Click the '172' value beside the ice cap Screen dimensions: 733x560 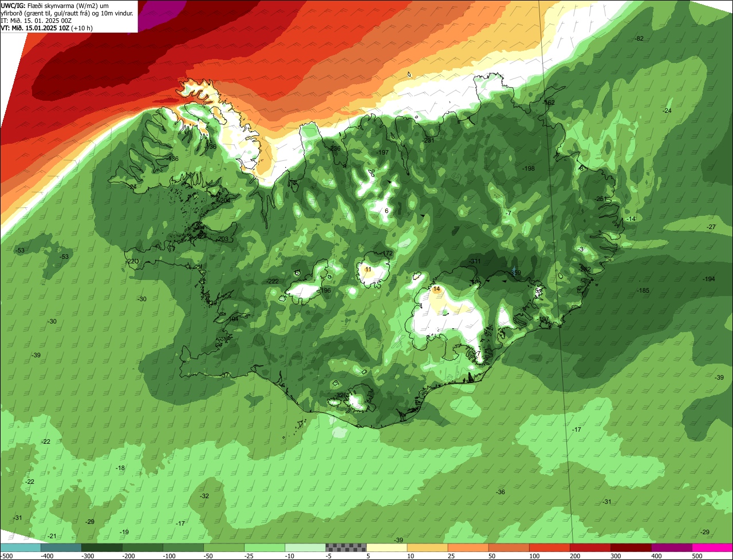pos(388,253)
